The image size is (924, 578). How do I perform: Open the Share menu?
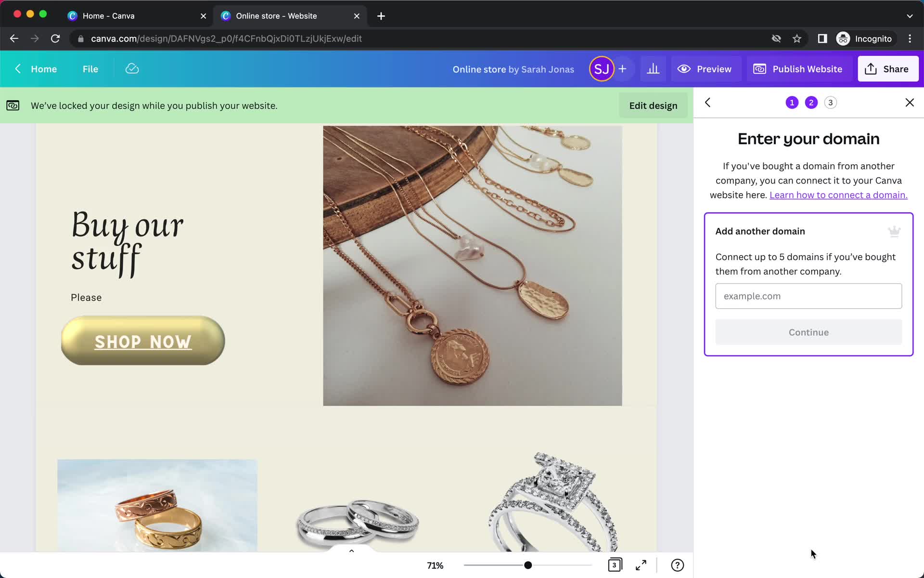tap(888, 68)
